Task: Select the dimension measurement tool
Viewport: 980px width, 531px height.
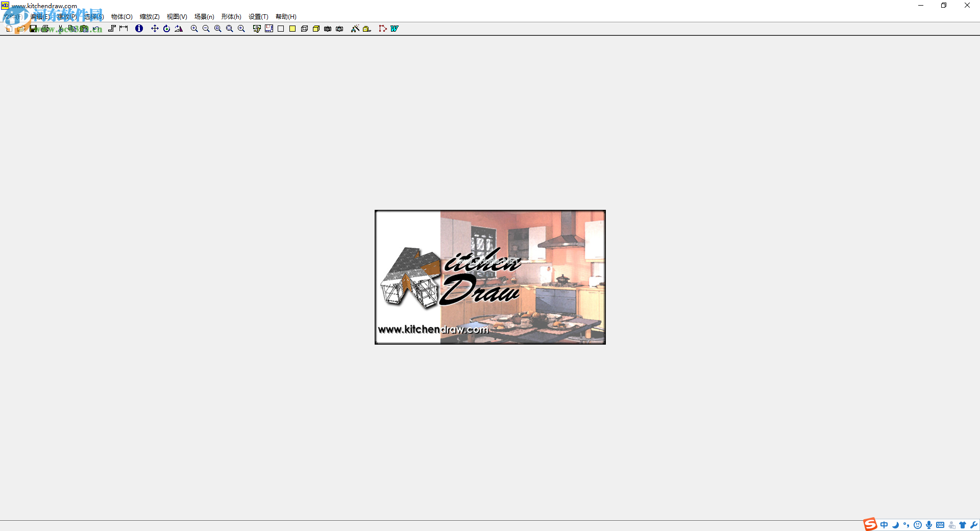Action: point(124,29)
